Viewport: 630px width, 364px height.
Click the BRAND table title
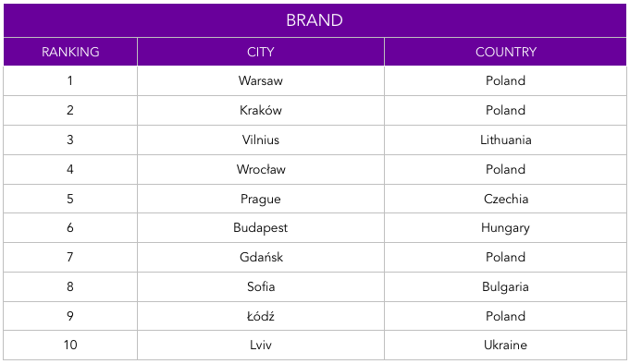pos(315,20)
